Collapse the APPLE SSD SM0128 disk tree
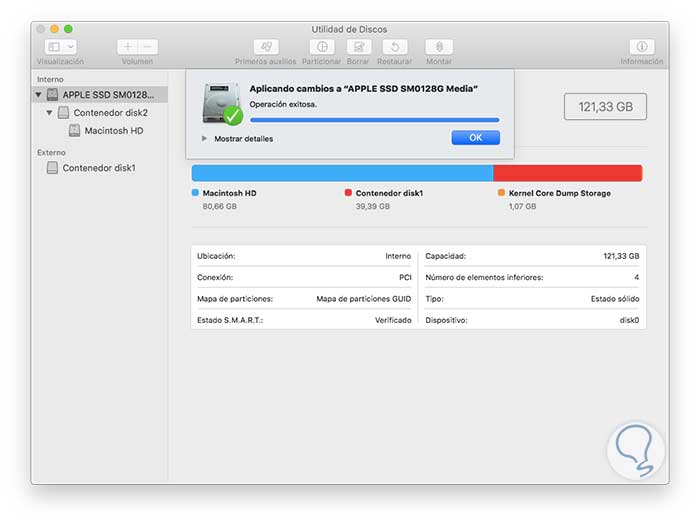Viewport: 700px width, 525px height. 38,95
